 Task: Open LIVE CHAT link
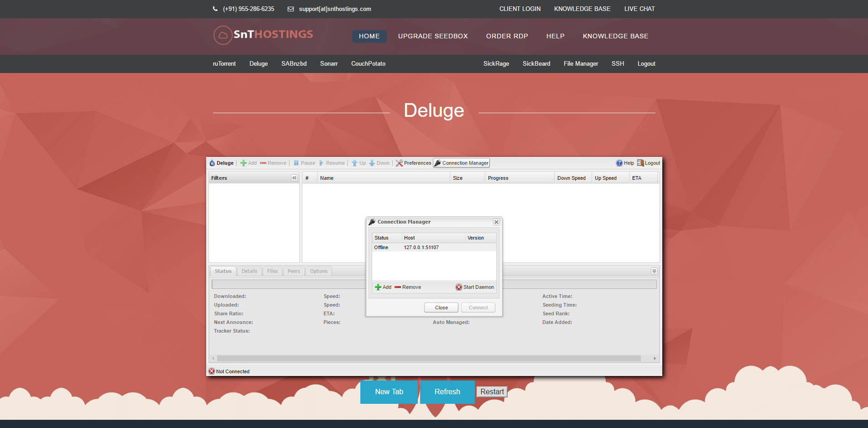[639, 9]
